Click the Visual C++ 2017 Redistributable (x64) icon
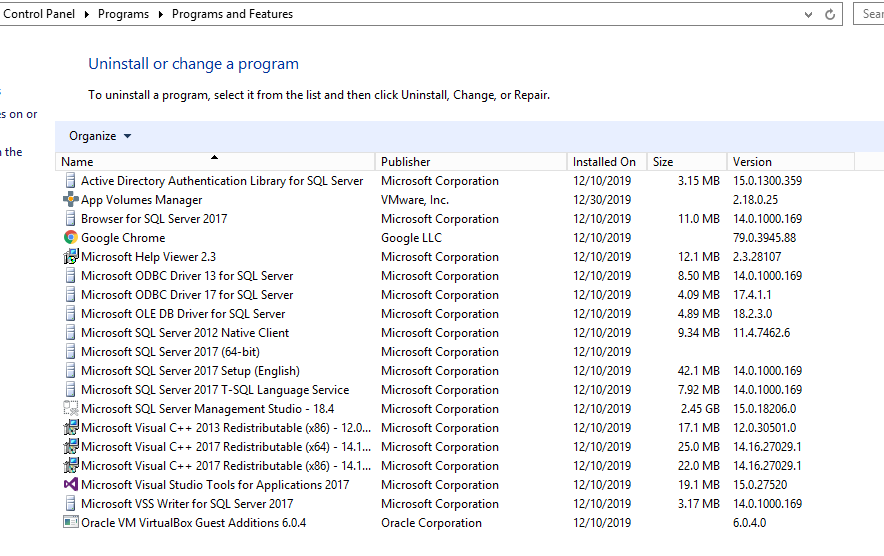The height and width of the screenshot is (556, 884). pyautogui.click(x=70, y=447)
